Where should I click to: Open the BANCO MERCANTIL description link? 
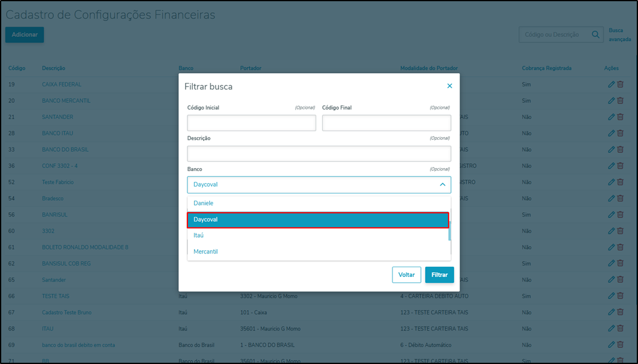(x=66, y=101)
